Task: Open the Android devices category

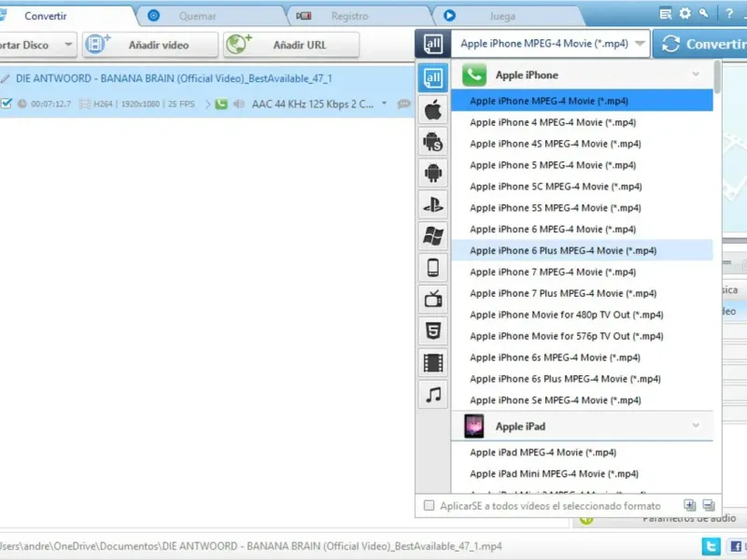Action: [433, 173]
